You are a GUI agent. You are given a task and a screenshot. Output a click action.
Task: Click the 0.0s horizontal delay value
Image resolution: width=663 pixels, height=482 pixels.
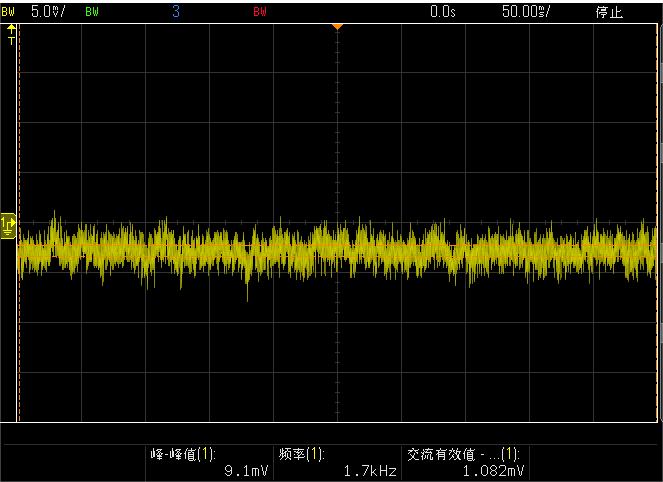tap(442, 12)
